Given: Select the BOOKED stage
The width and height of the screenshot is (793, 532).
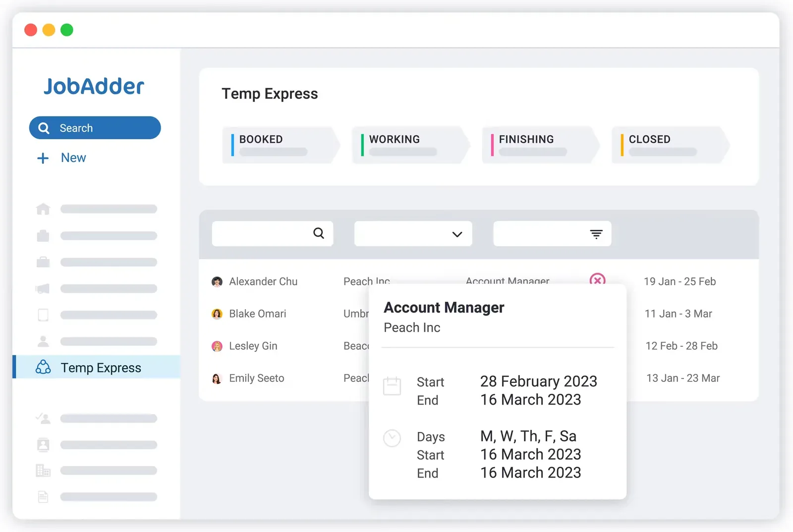Looking at the screenshot, I should click(281, 145).
